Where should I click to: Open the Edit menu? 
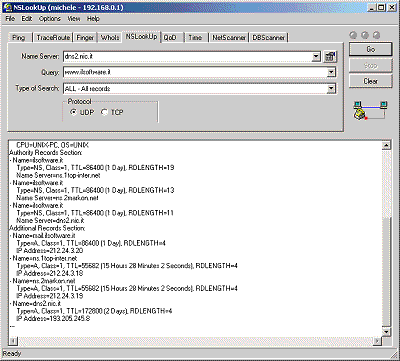click(27, 19)
